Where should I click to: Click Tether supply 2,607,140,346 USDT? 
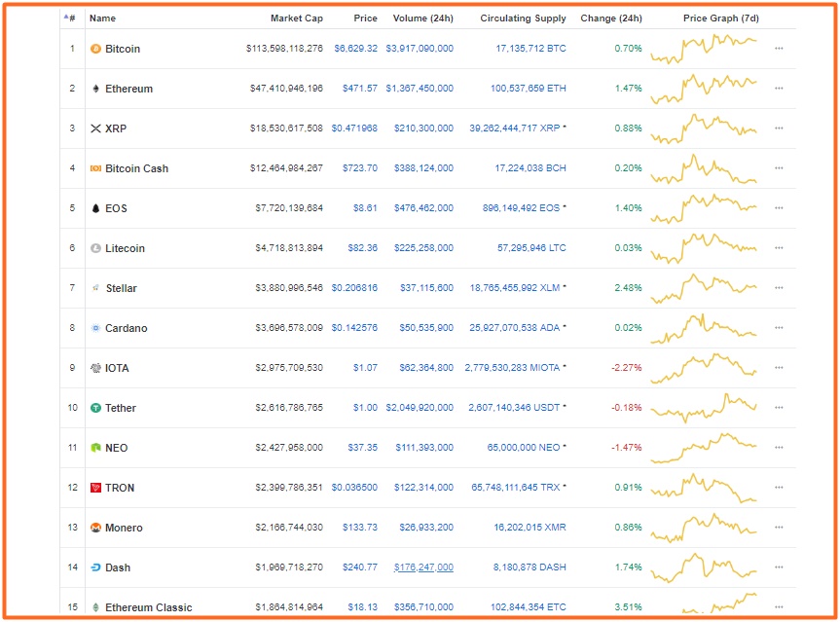point(514,407)
